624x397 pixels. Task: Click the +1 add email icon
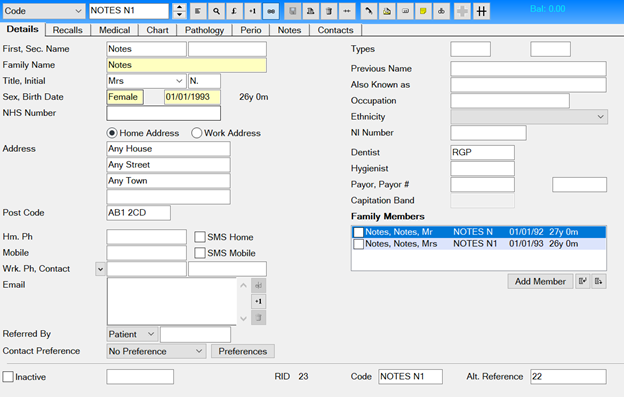(259, 301)
